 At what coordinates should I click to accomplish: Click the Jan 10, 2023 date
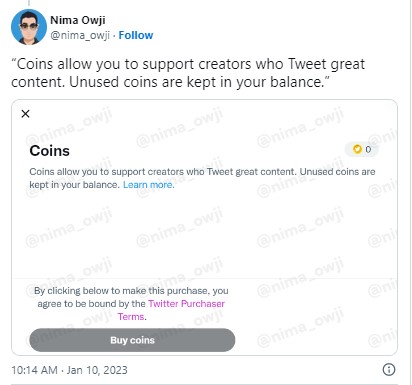point(97,370)
